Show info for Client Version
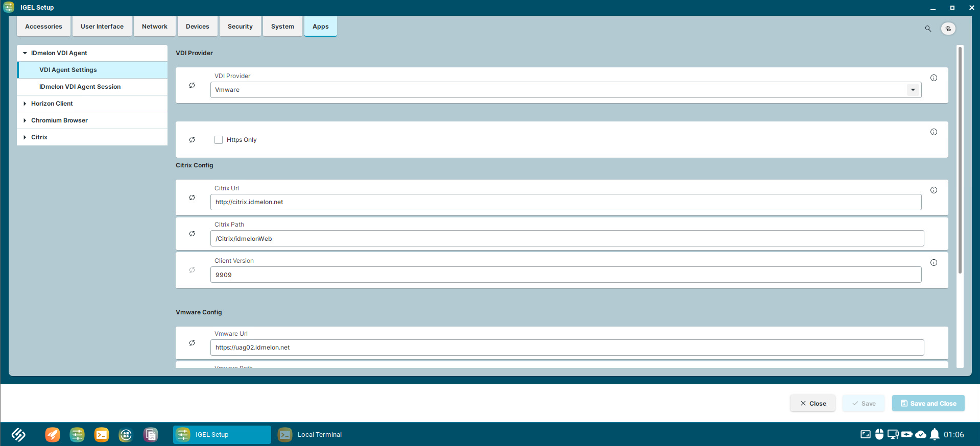The image size is (980, 446). pyautogui.click(x=934, y=263)
